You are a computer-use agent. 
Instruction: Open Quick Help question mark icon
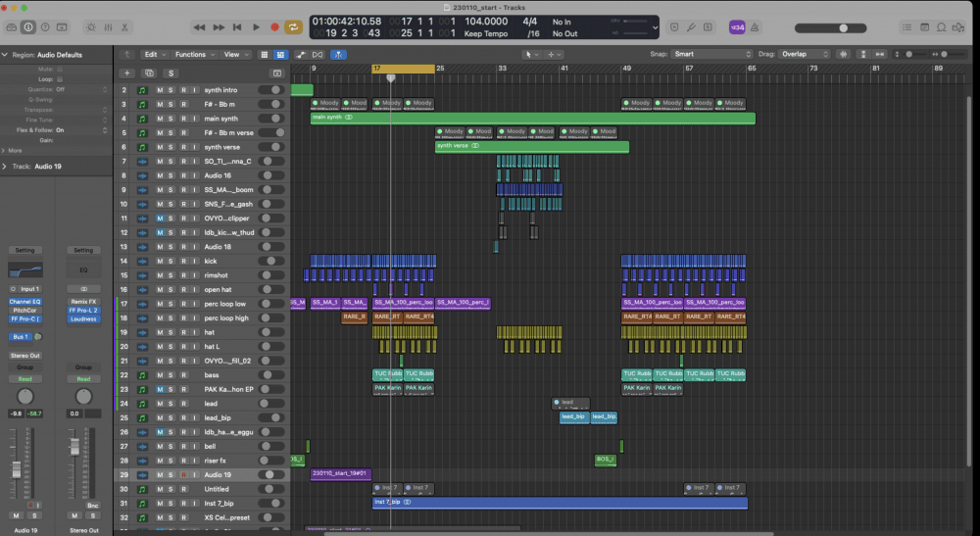[x=45, y=27]
